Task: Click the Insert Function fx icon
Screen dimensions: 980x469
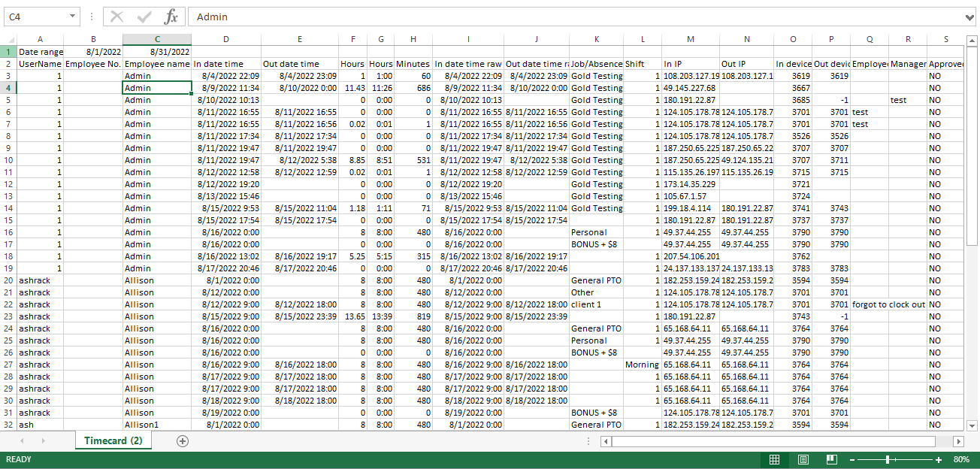Action: 171,17
